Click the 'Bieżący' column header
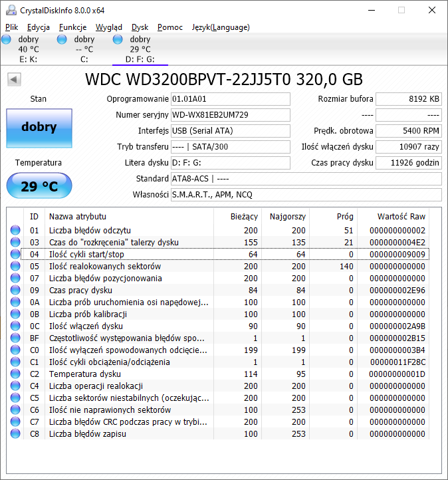This screenshot has width=448, height=480. tap(237, 217)
